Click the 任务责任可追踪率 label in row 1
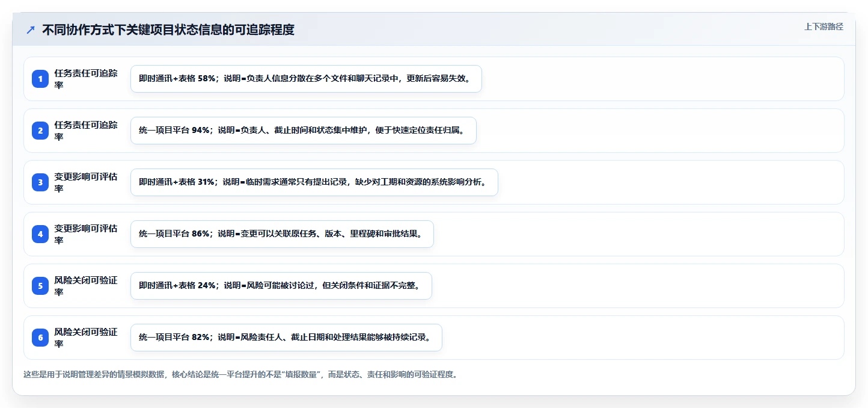Viewport: 868px width, 408px height. tap(86, 79)
